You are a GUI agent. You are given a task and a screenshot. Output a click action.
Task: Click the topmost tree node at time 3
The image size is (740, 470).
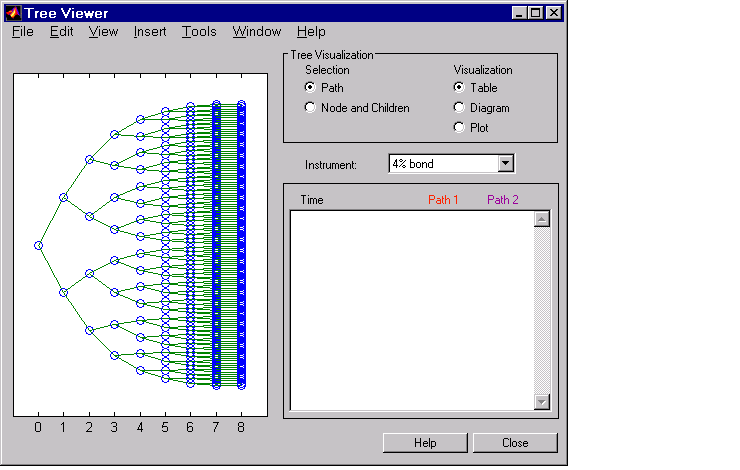pos(114,134)
